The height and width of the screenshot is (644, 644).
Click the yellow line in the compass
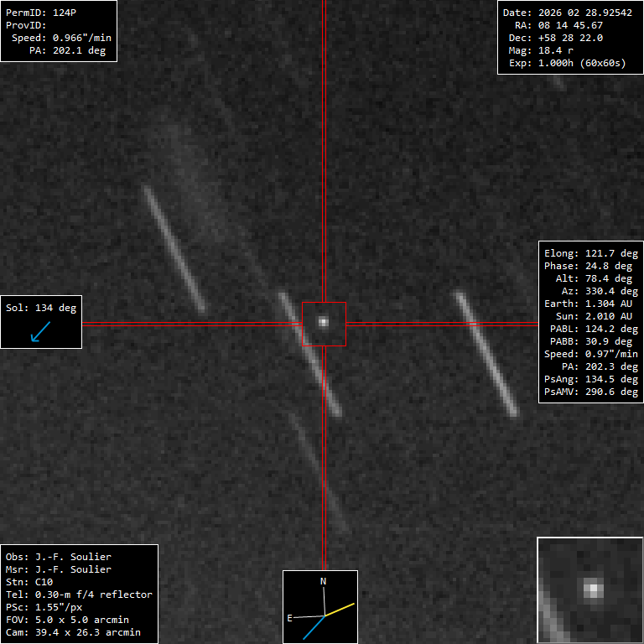(x=340, y=609)
